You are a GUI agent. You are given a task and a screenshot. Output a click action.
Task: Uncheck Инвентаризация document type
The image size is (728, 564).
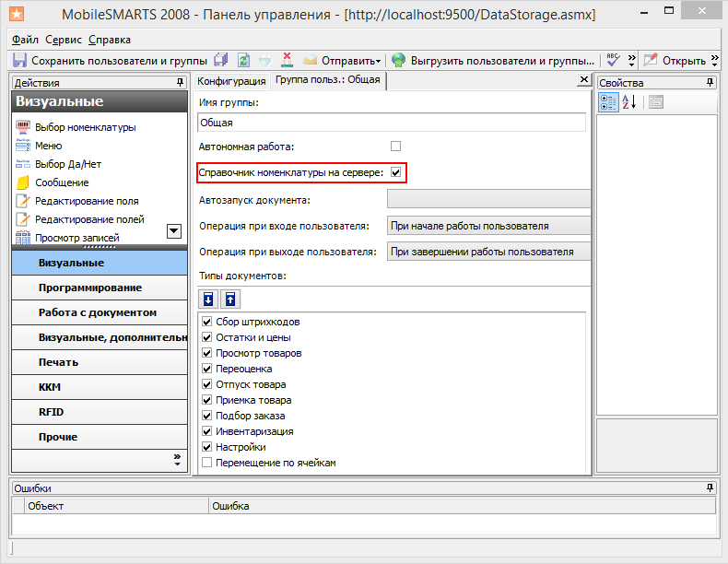click(x=207, y=431)
